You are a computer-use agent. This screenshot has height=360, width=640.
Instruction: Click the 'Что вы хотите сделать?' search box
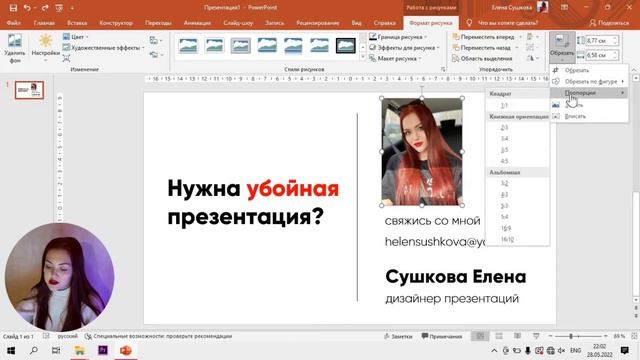coord(508,23)
